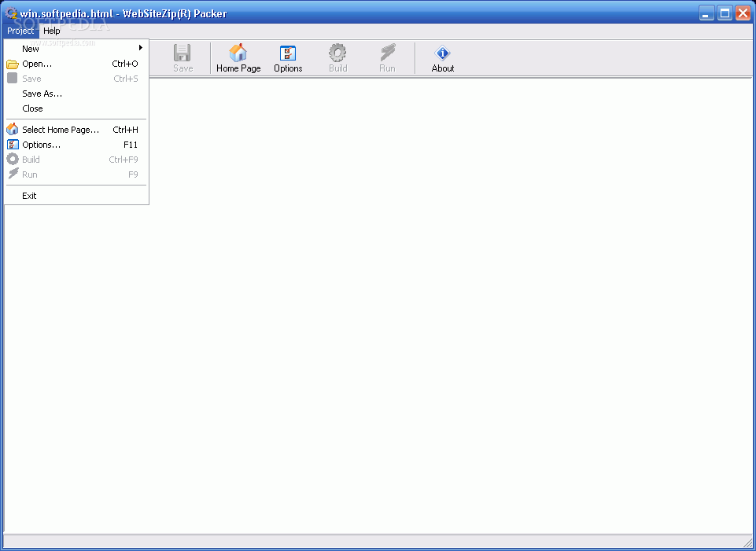Open the Project menu
756x551 pixels.
click(20, 31)
